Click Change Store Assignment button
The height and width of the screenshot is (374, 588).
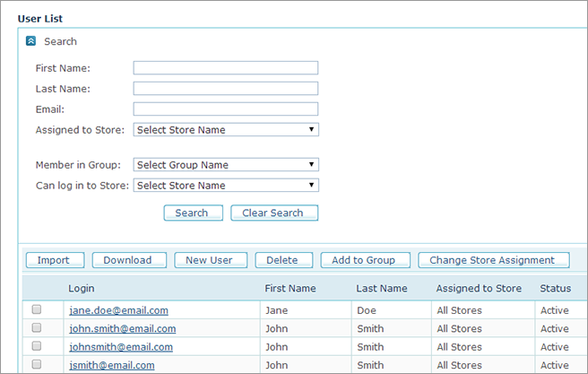pyautogui.click(x=493, y=260)
